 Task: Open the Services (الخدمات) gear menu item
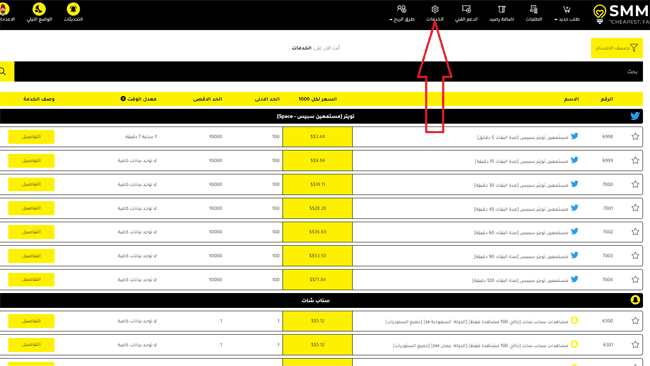coord(435,13)
